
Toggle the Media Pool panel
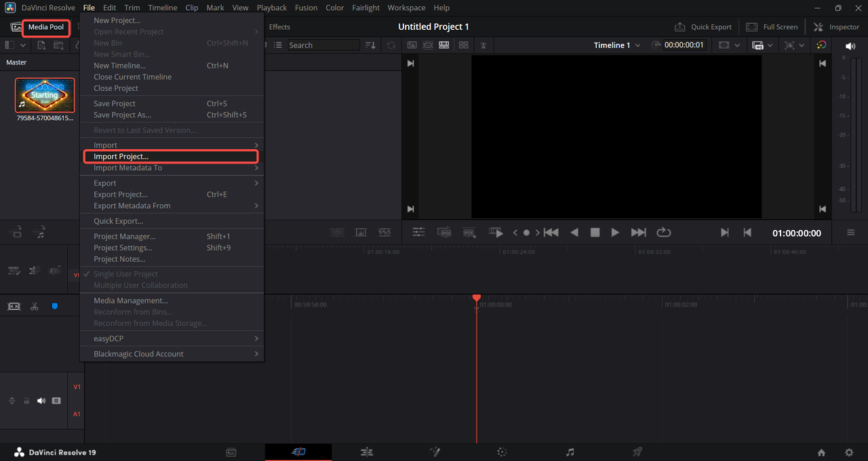pos(40,27)
